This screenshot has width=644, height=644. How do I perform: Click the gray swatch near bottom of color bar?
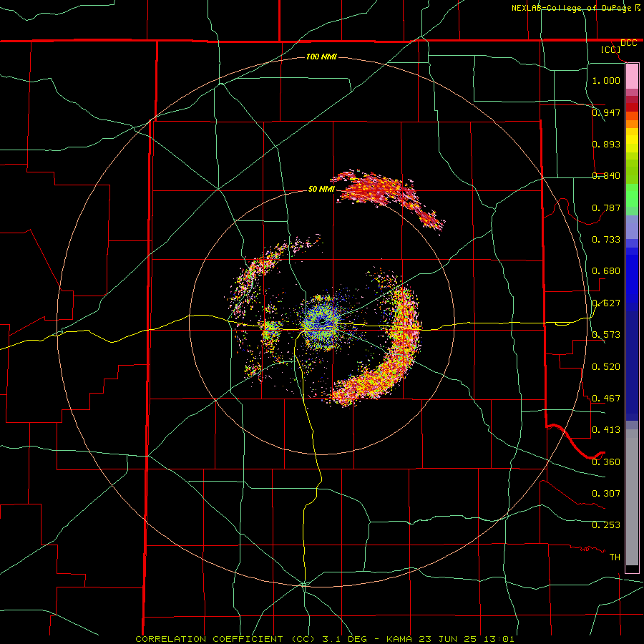[x=632, y=497]
